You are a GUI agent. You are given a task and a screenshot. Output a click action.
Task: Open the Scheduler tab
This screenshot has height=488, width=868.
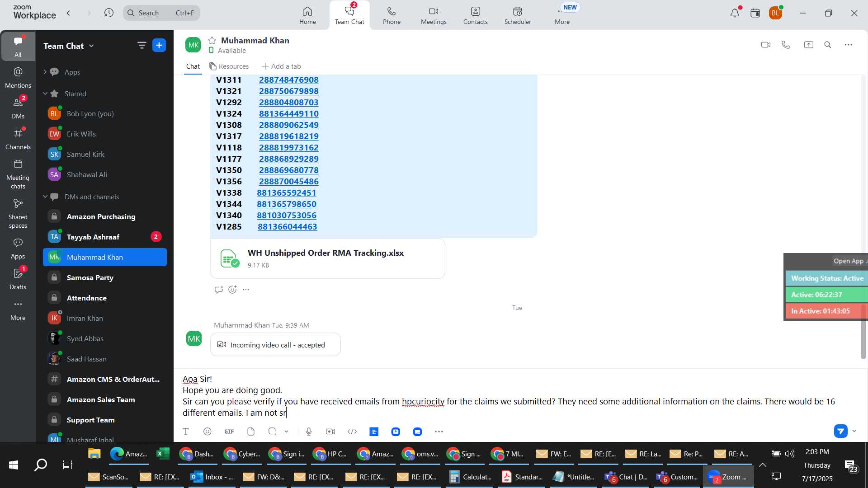(x=518, y=15)
